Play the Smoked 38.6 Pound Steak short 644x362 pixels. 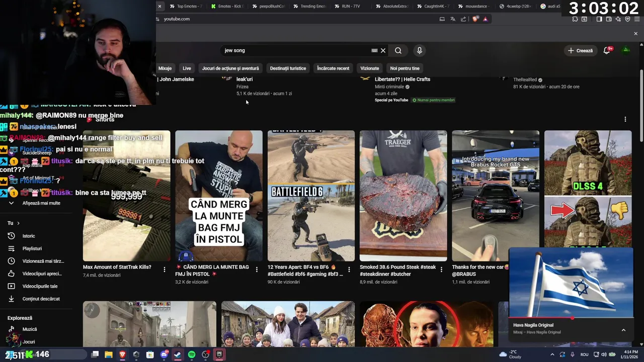point(403,196)
